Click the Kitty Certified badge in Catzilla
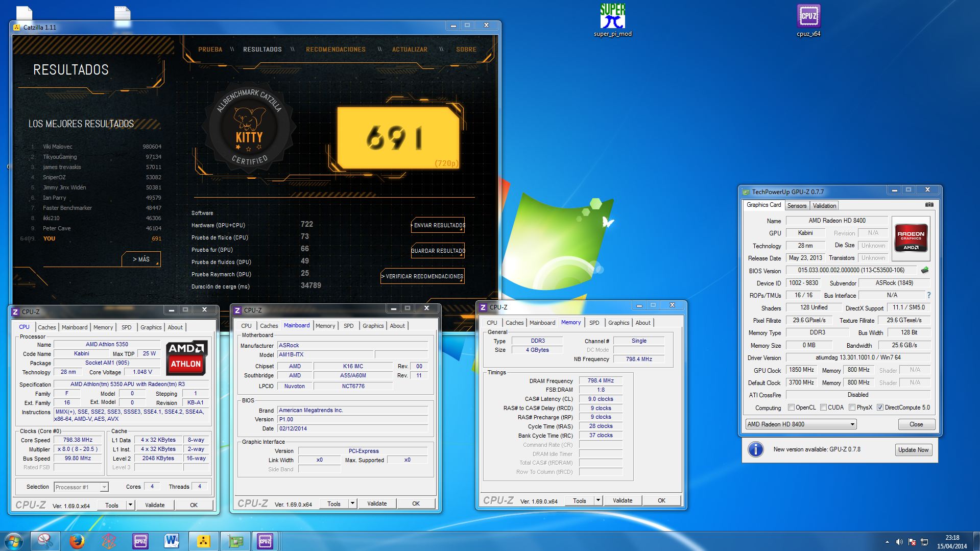Viewport: 980px width, 551px height. coord(249,127)
